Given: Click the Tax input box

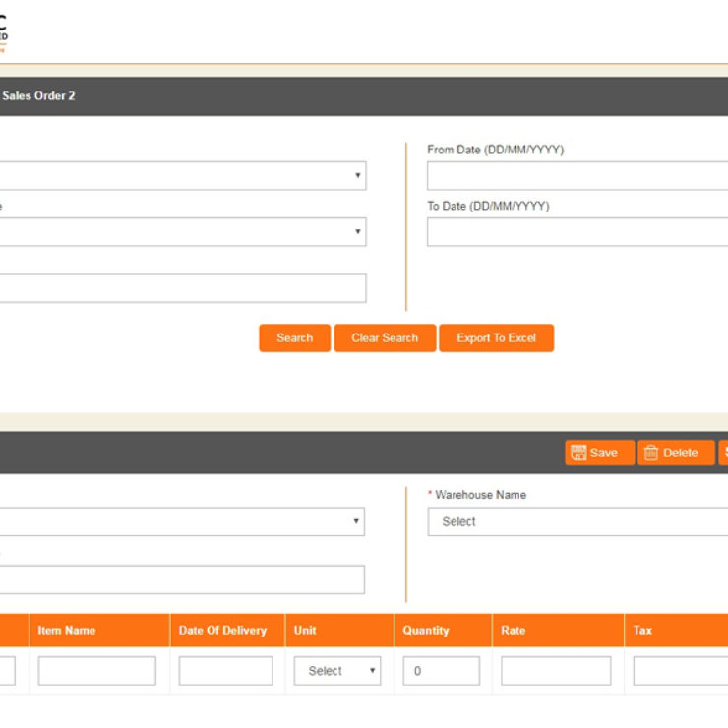Looking at the screenshot, I should 681,671.
